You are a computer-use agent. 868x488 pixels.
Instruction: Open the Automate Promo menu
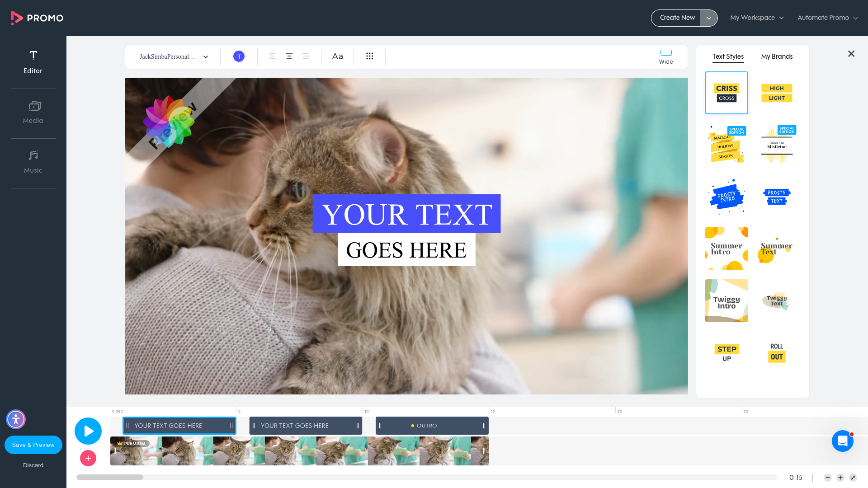[x=827, y=18]
